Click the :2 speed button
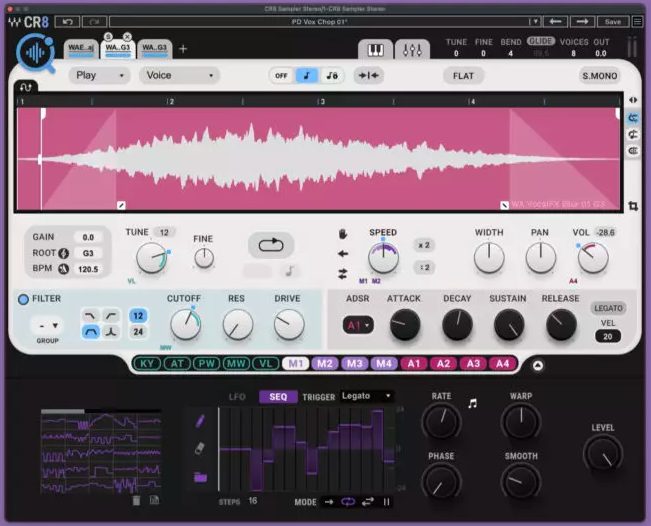The image size is (651, 526). pyautogui.click(x=424, y=267)
